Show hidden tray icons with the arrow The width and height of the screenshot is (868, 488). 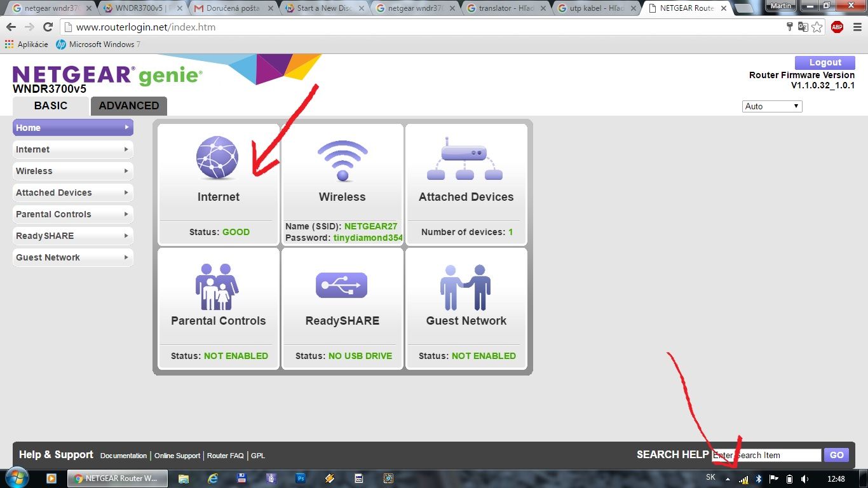[x=728, y=478]
